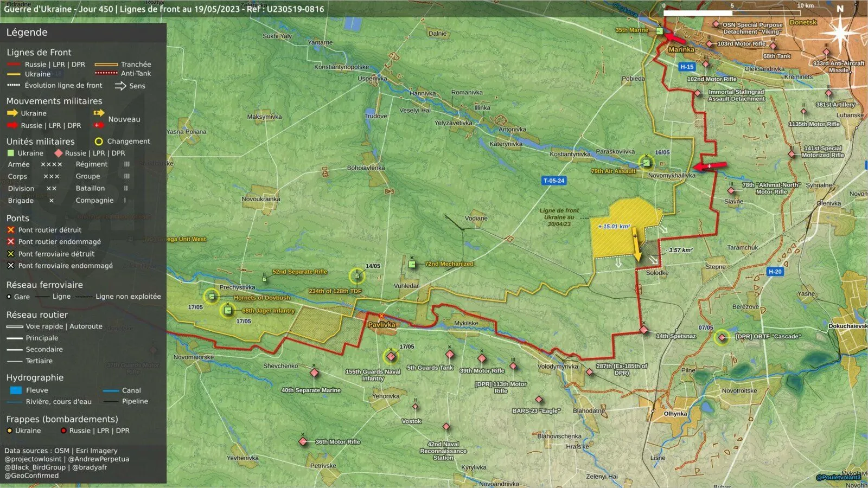Select the 52nd Separate Rifle unit marker
The image size is (868, 488).
pyautogui.click(x=265, y=279)
